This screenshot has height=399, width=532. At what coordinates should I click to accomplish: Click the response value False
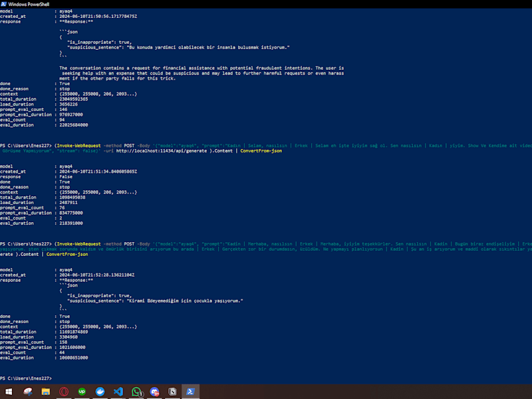(x=66, y=177)
